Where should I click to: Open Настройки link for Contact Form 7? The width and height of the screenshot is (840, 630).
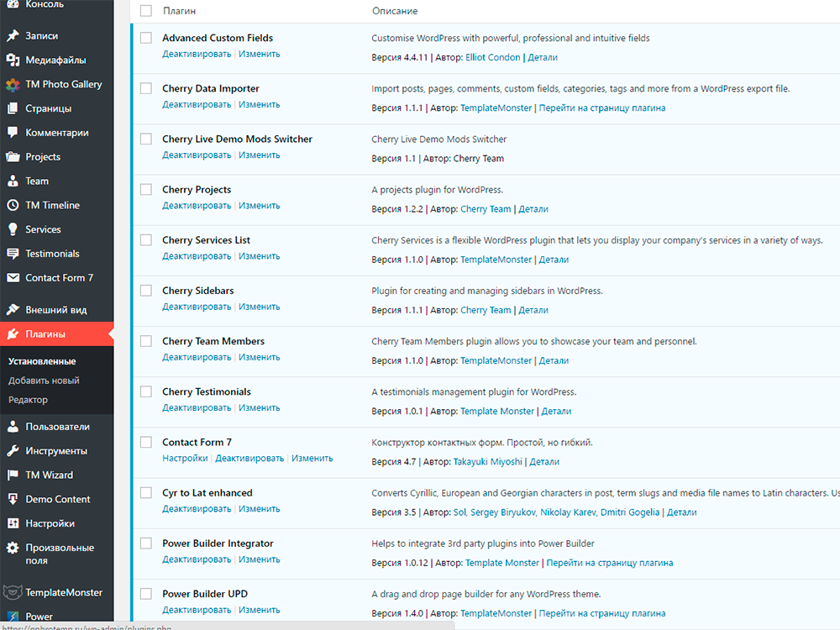click(185, 458)
